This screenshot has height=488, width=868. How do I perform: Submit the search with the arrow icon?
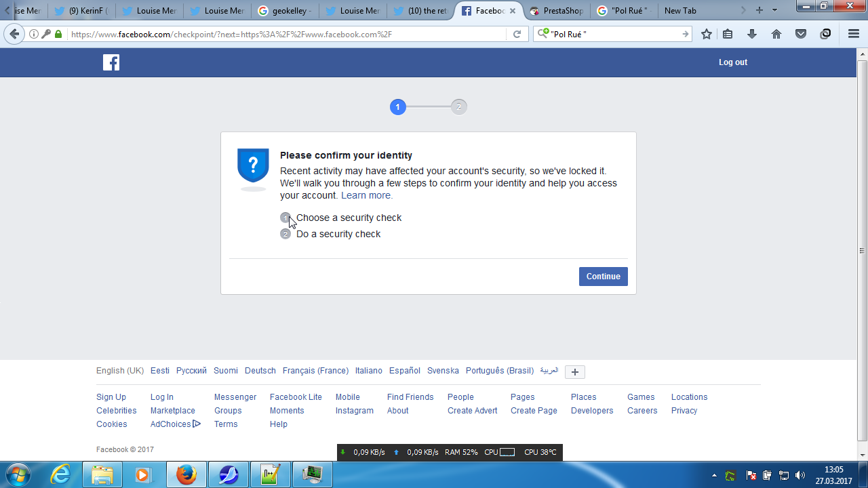tap(686, 34)
